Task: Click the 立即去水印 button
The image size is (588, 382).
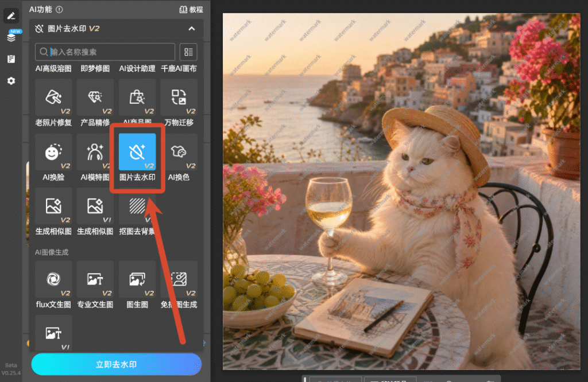Action: [x=116, y=364]
